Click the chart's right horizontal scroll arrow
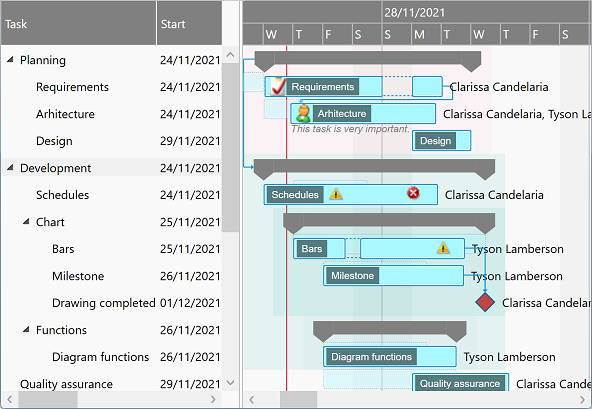The height and width of the screenshot is (409, 592). [x=582, y=400]
